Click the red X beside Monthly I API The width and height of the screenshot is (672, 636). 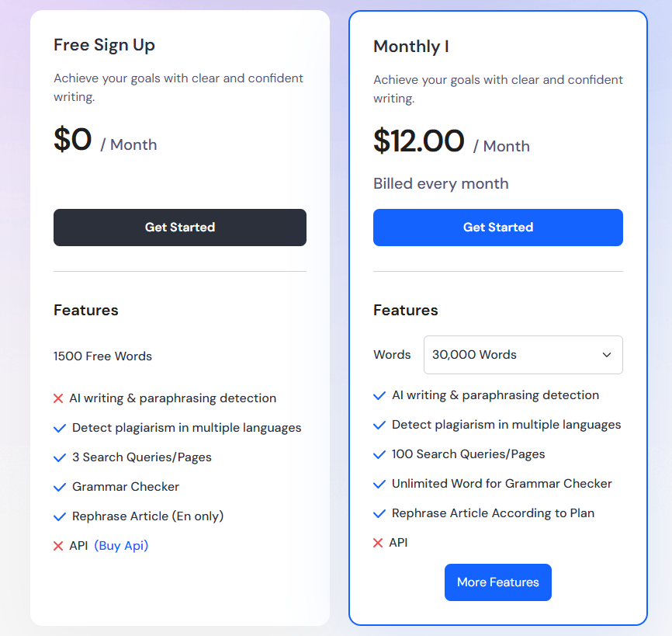click(378, 543)
